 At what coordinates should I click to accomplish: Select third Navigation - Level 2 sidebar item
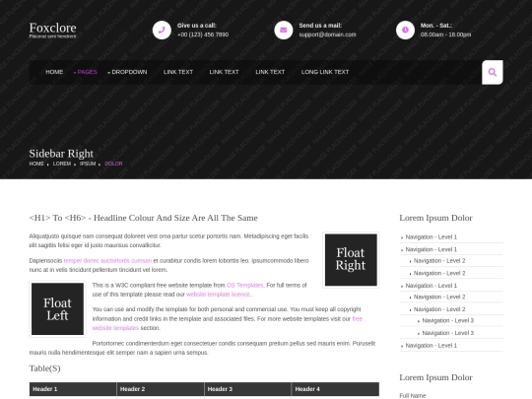(439, 297)
